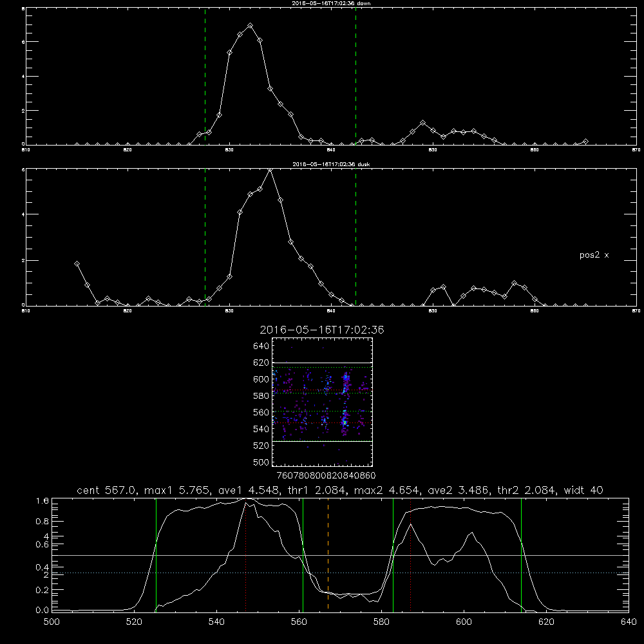Click the crowded x-axis label "760780800820840860"
644x644 pixels.
pyautogui.click(x=326, y=475)
